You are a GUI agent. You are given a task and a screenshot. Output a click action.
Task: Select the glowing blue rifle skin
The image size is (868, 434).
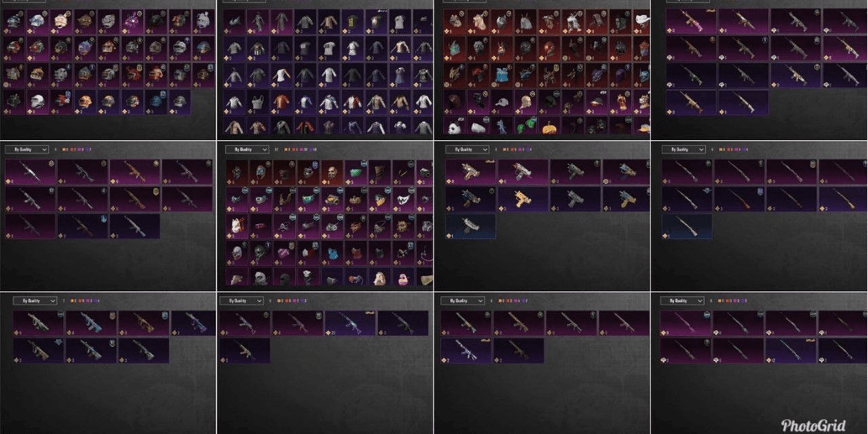coord(350,323)
